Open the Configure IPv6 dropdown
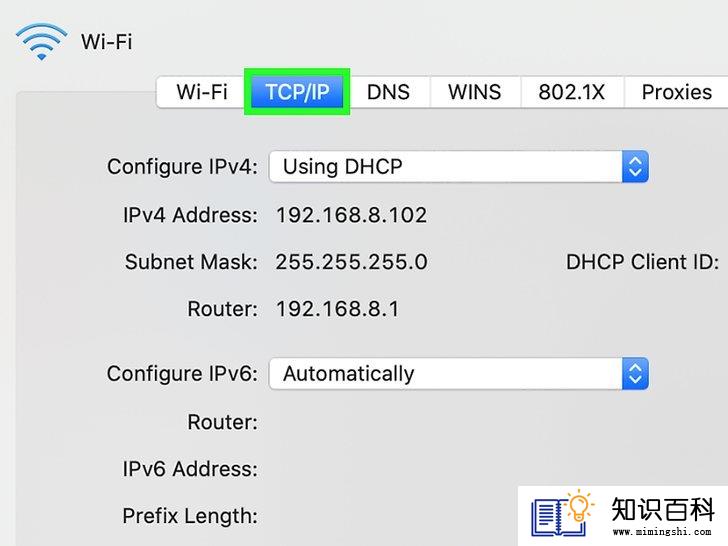 coord(459,373)
